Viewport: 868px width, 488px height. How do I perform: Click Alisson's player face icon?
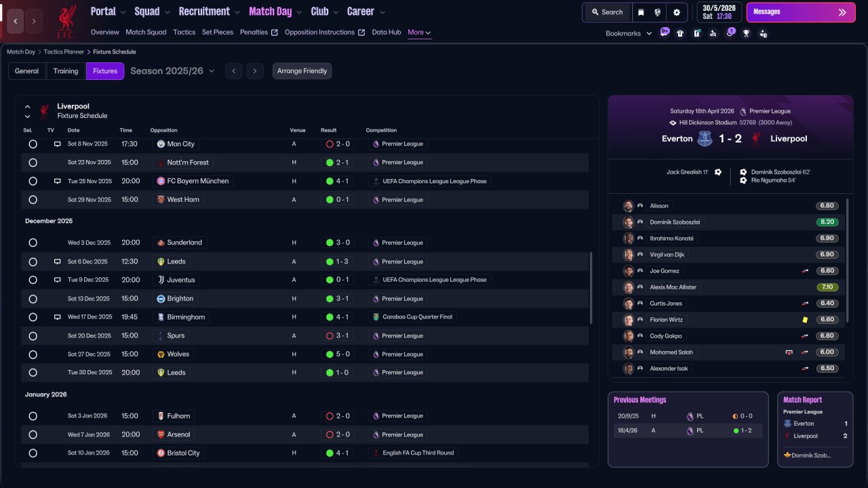[629, 206]
